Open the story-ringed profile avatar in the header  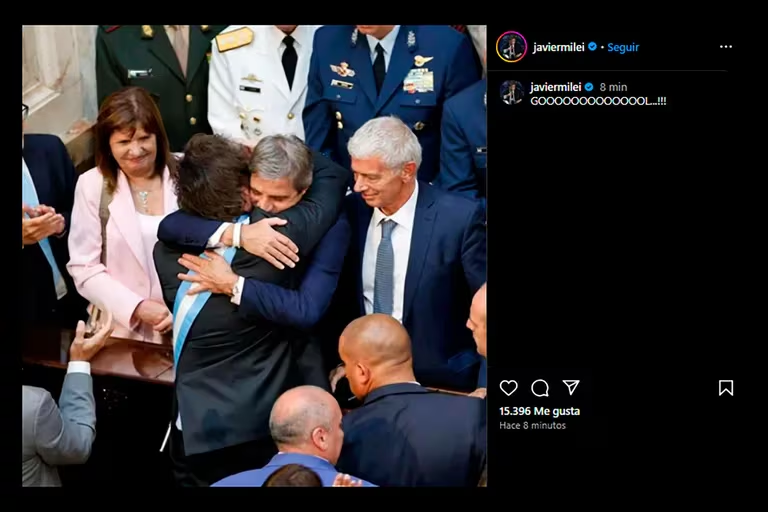tap(511, 47)
